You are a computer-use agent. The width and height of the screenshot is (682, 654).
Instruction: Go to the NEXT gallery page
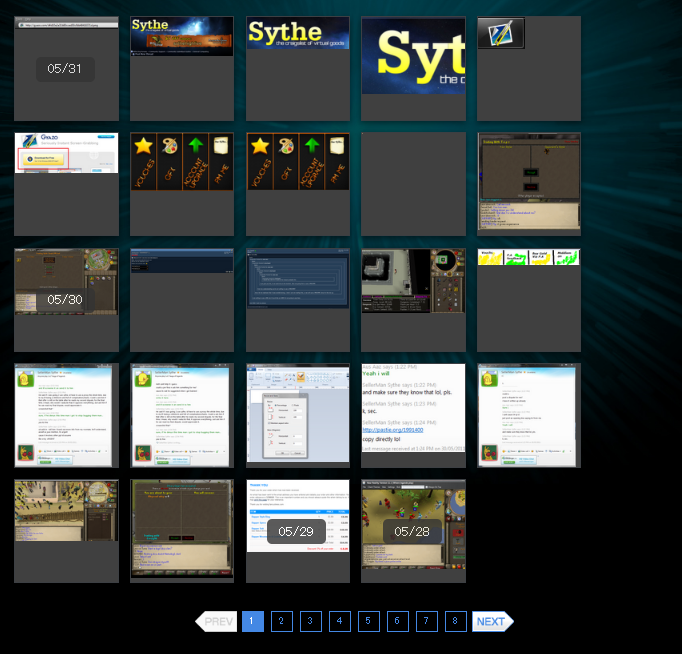coord(493,621)
